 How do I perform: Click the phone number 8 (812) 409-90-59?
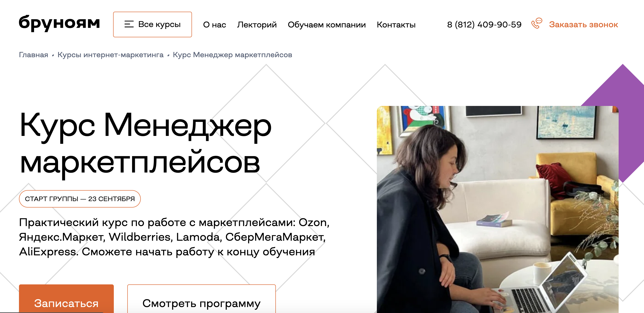(484, 24)
